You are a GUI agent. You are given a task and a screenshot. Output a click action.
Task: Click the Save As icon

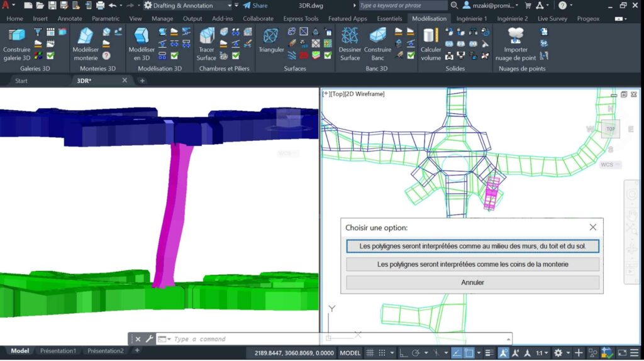(x=64, y=5)
